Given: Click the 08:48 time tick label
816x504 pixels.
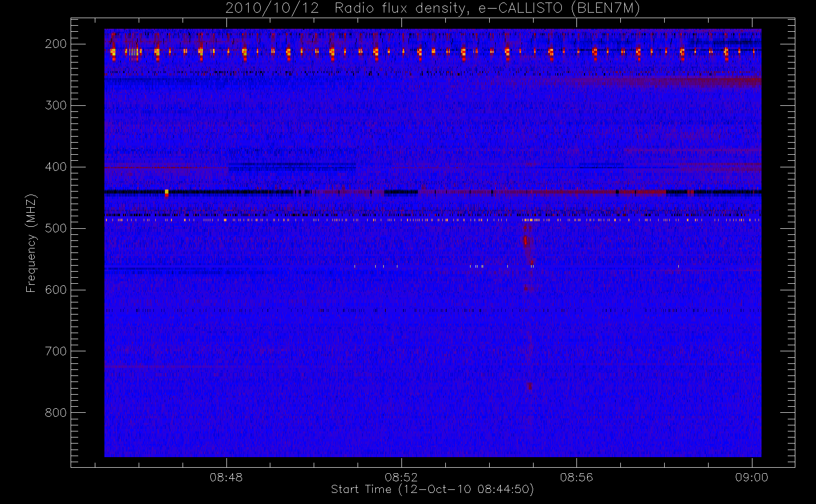Looking at the screenshot, I should click(x=226, y=477).
